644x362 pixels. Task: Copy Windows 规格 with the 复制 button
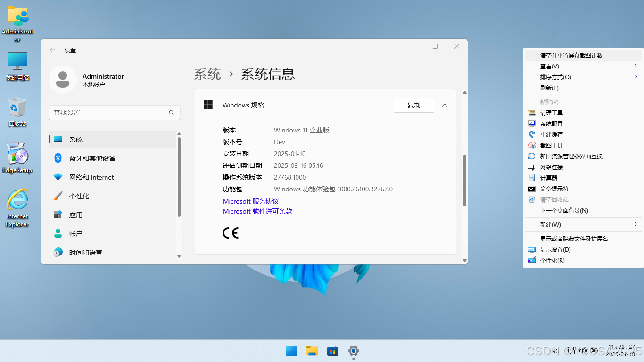click(414, 105)
